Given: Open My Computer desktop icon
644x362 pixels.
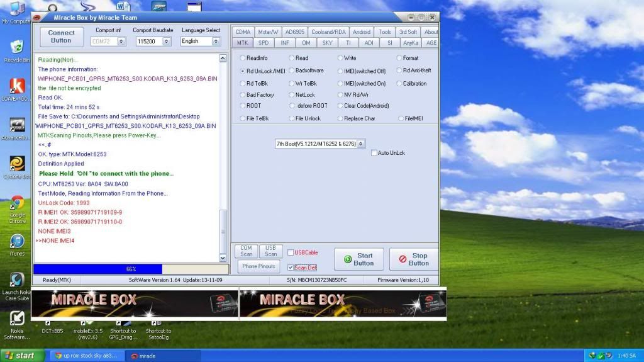Looking at the screenshot, I should (16, 13).
